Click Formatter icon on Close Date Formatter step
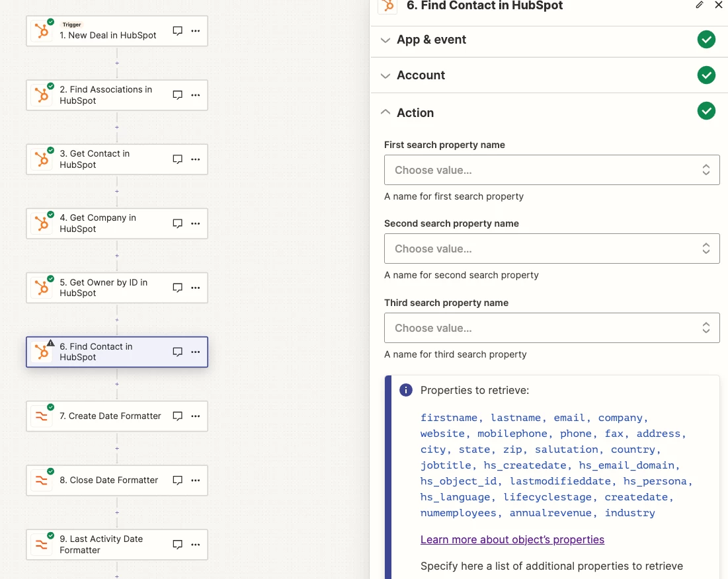Image resolution: width=728 pixels, height=579 pixels. (42, 480)
